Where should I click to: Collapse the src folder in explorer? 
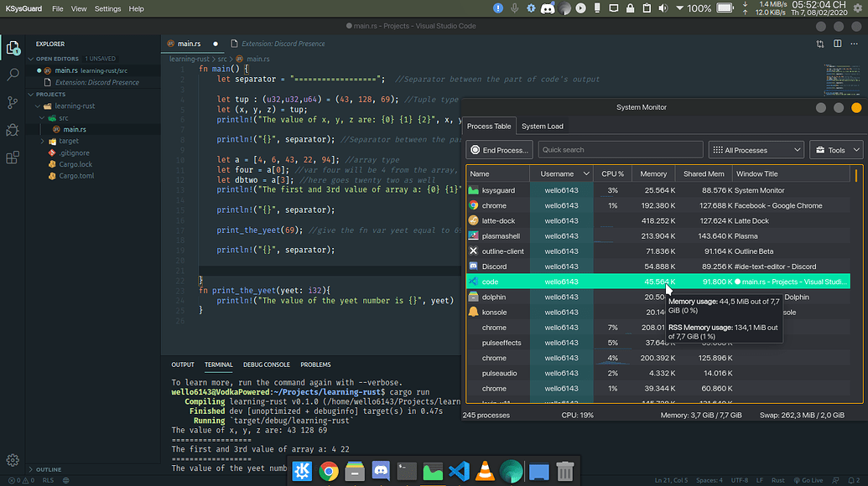pos(63,118)
